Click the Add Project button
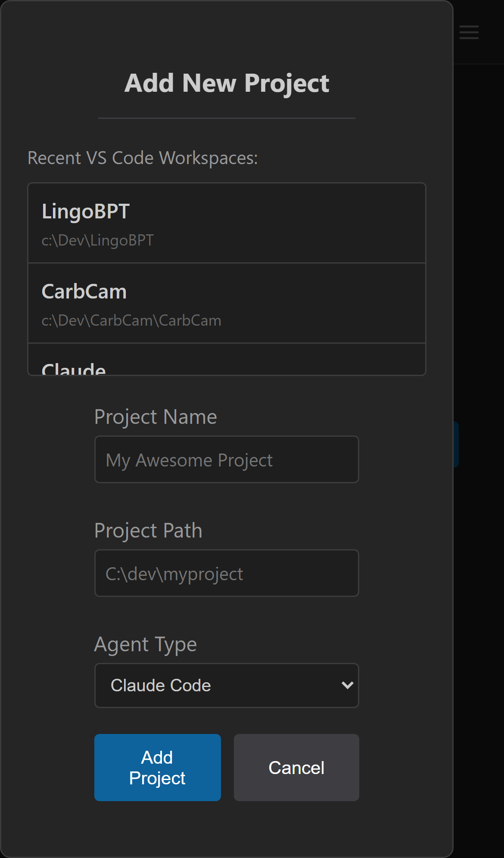Viewport: 504px width, 858px height. [x=157, y=767]
